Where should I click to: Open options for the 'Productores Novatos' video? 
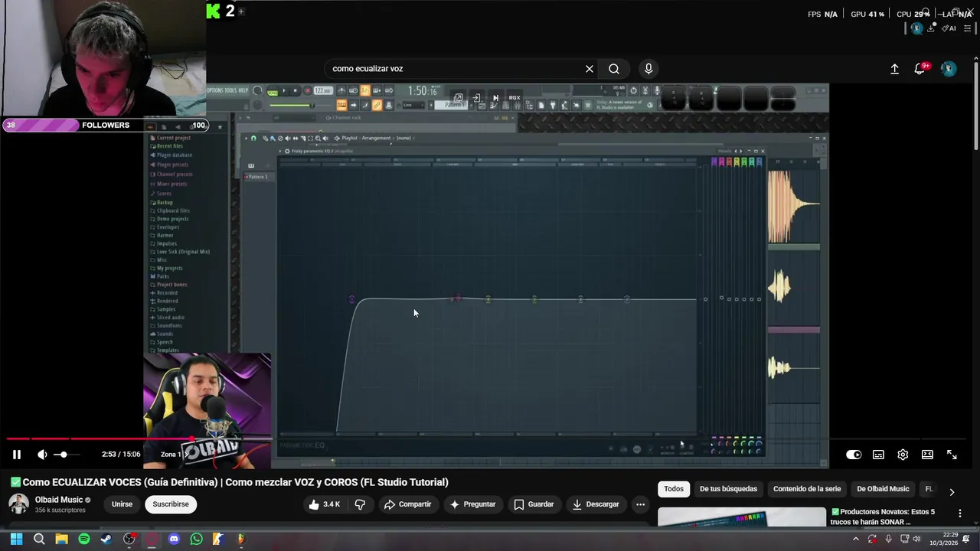point(960,514)
